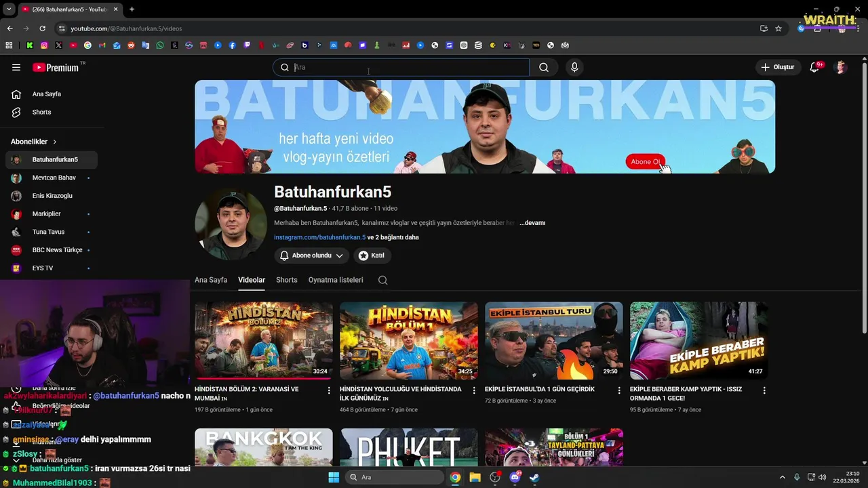This screenshot has height=488, width=868.
Task: Open the ve 2 bağlantı daha links
Action: (x=393, y=237)
